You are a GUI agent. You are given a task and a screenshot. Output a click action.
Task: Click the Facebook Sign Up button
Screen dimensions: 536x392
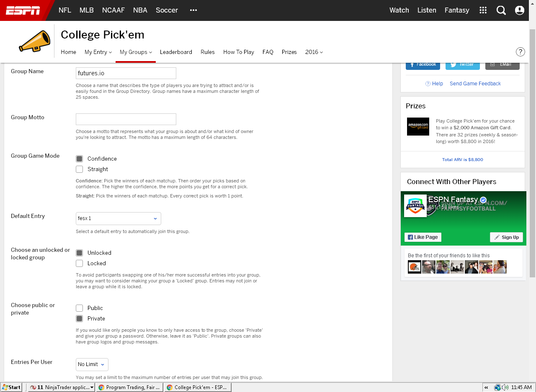(x=507, y=237)
